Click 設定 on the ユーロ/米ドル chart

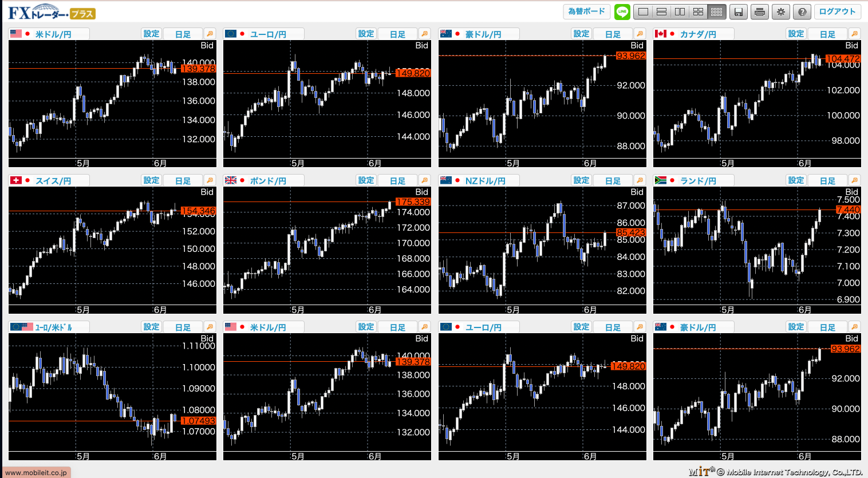click(151, 327)
